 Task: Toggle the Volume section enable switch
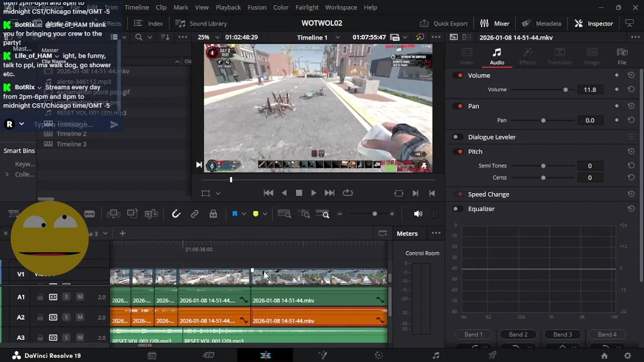point(458,75)
